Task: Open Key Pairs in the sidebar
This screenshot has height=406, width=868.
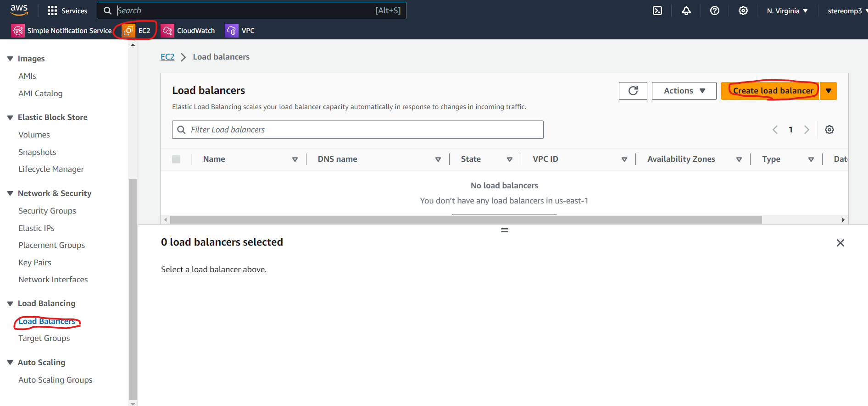Action: point(35,263)
